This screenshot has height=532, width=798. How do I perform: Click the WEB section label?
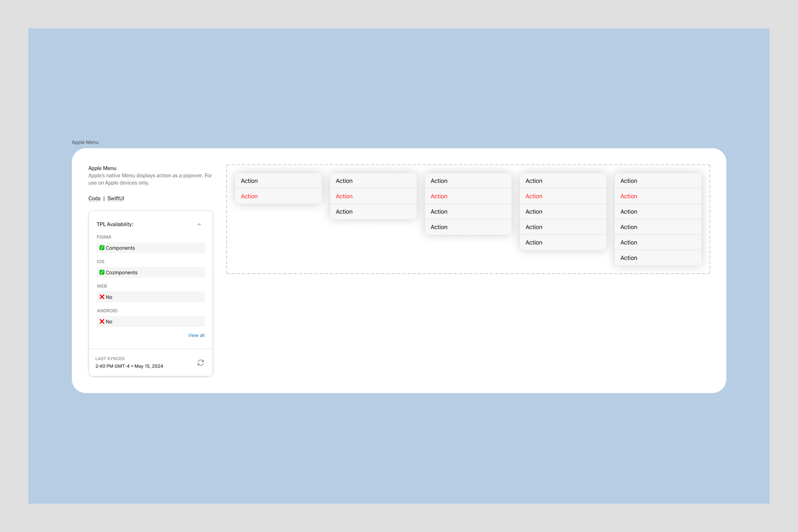[x=102, y=286]
